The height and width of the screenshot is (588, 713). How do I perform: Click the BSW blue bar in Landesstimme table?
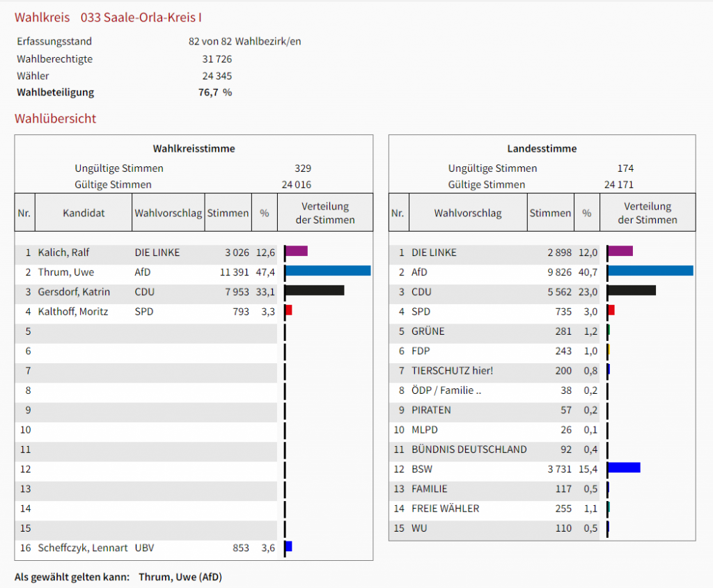624,468
